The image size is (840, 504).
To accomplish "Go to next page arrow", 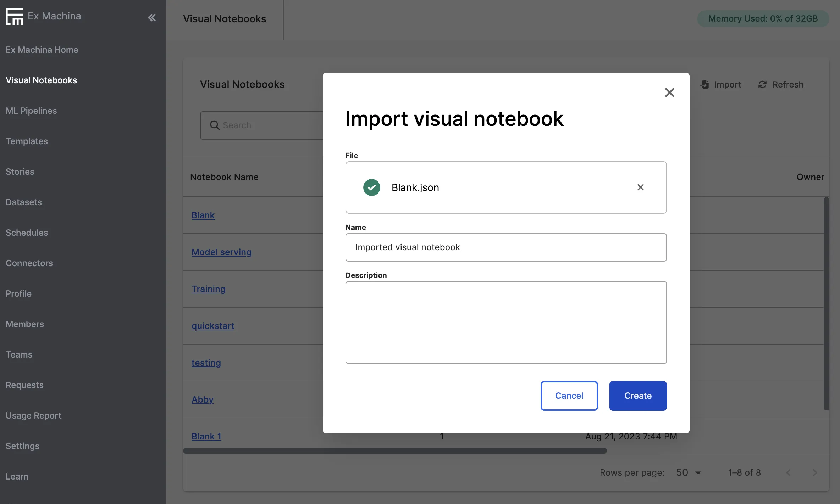I will (x=815, y=472).
